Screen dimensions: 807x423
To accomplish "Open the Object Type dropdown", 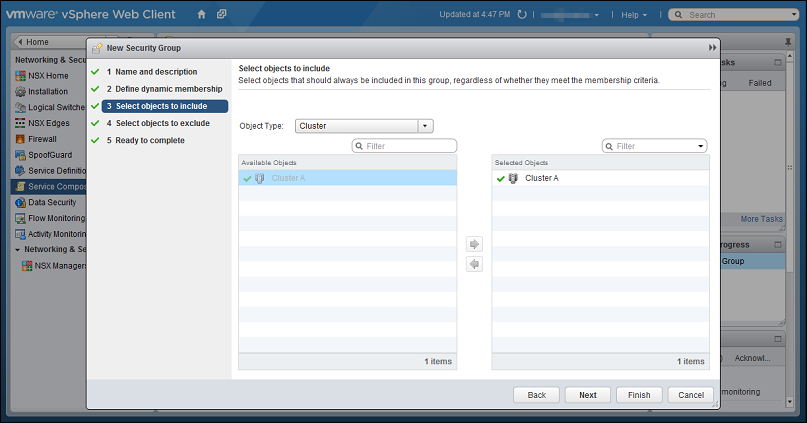I will (x=425, y=126).
